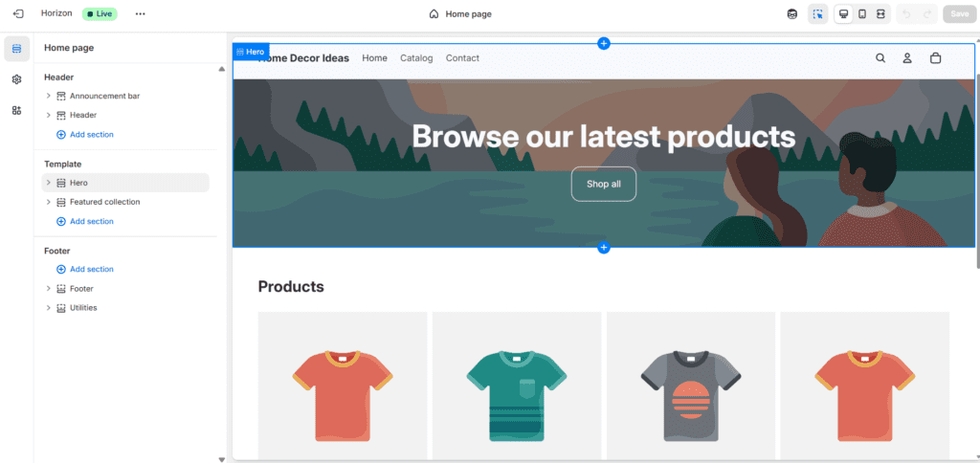Viewport: 980px width, 463px height.
Task: Expand the Announcement bar section
Action: [49, 96]
